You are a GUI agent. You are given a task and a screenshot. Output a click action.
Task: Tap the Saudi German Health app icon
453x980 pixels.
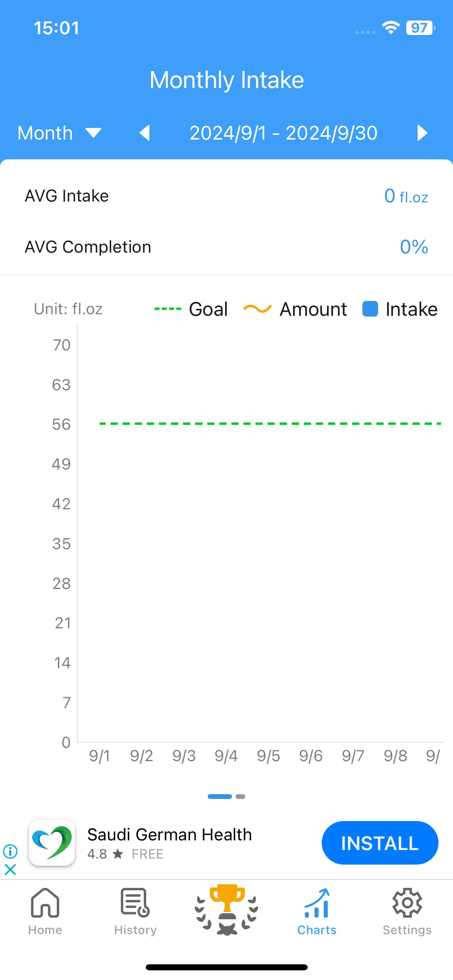52,843
